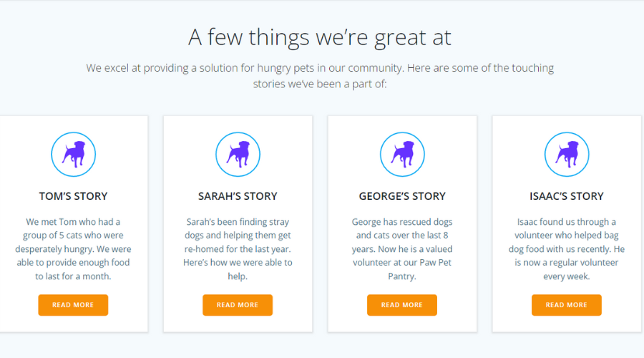Open Read More under Tom's Story
Viewport: 644px width, 358px height.
[x=73, y=305]
